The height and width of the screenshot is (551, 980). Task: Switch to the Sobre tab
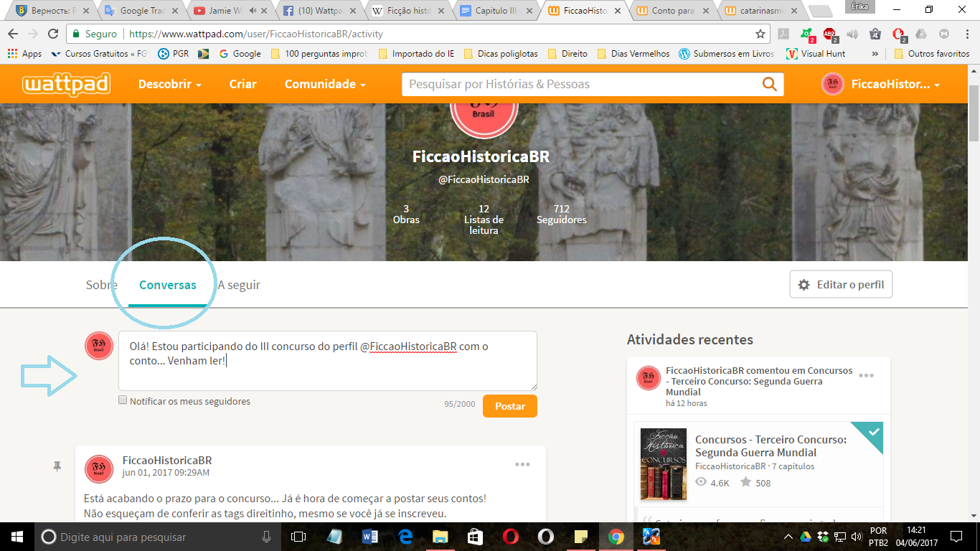point(101,285)
